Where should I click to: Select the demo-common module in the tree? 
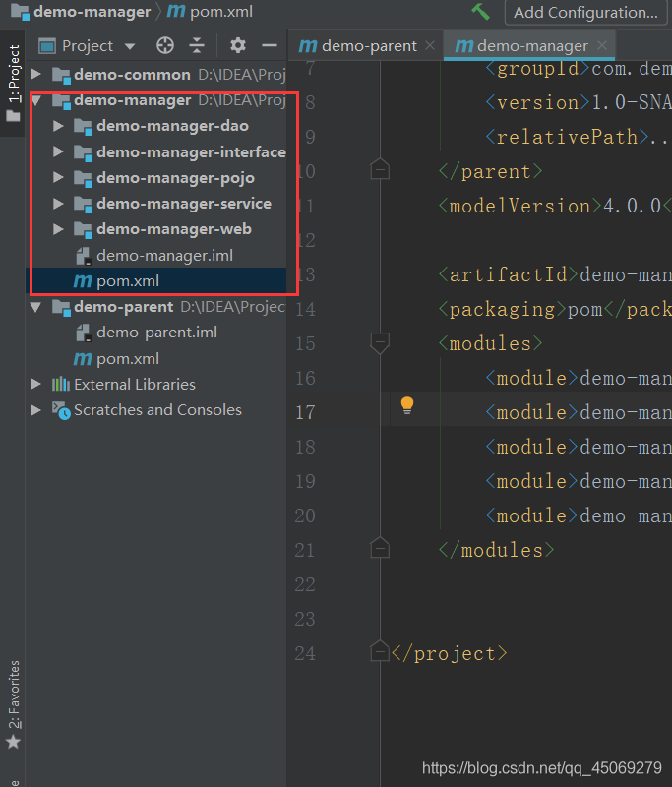tap(132, 75)
